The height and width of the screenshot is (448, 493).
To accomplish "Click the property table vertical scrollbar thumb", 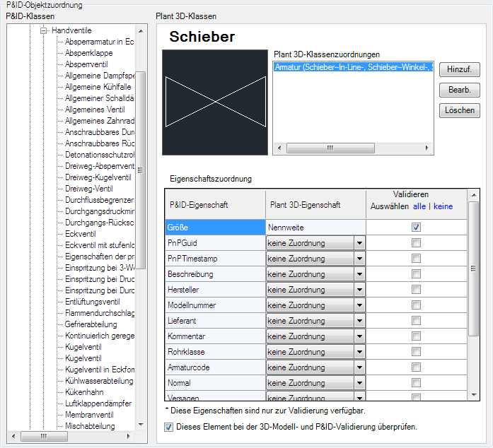I will [473, 269].
